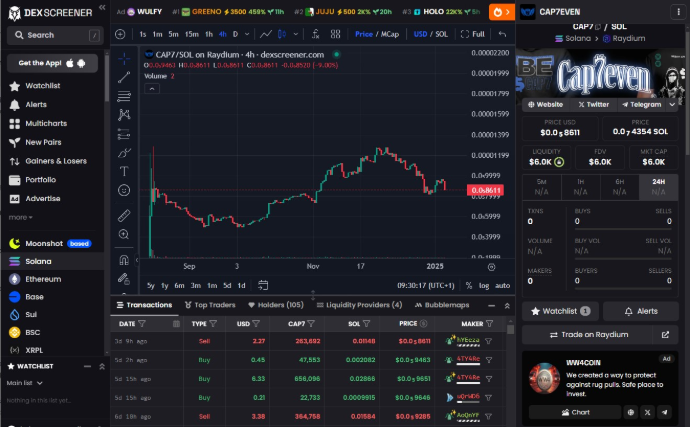
Task: Switch to the Top Traders tab
Action: tap(210, 305)
